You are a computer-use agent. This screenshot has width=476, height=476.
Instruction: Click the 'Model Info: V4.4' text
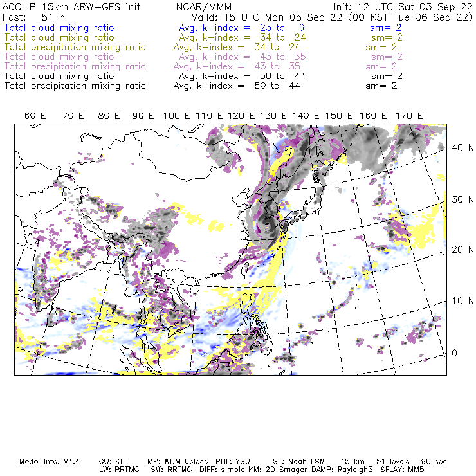(50, 462)
